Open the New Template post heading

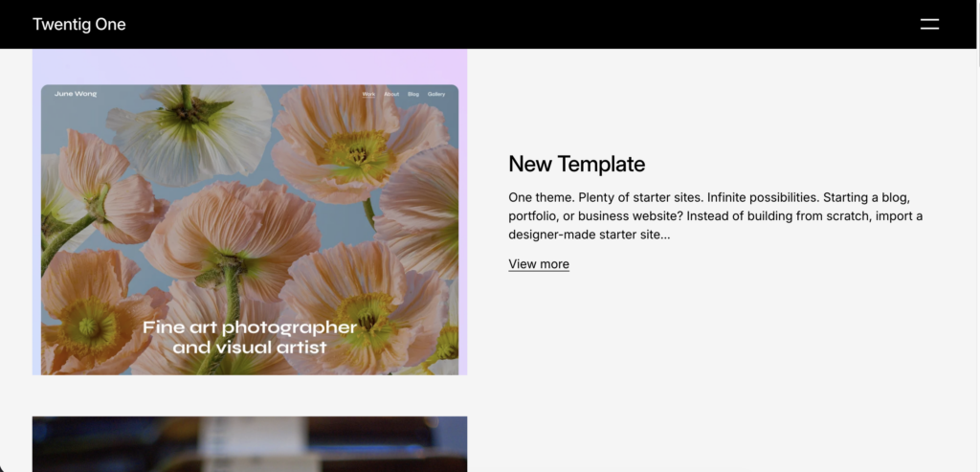point(576,164)
